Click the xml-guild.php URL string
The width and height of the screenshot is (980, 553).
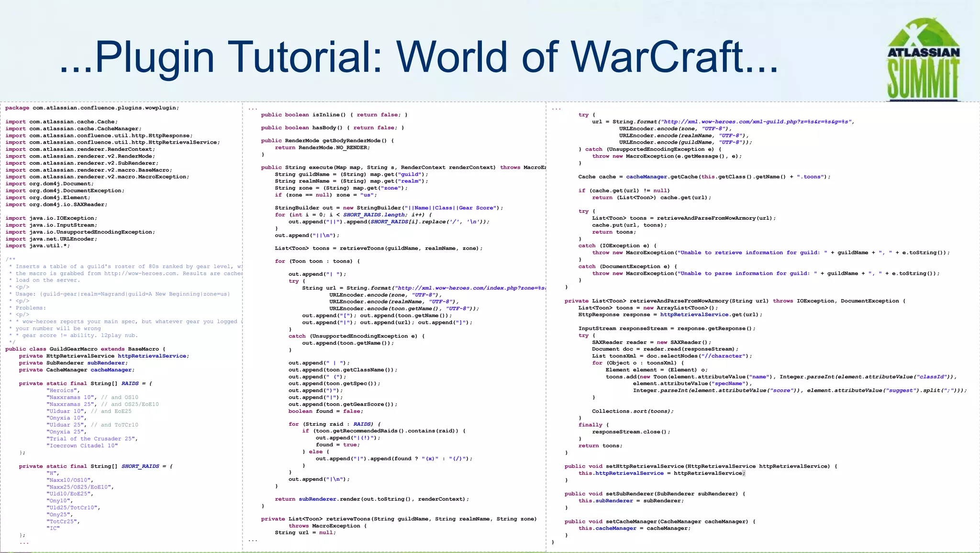pyautogui.click(x=757, y=122)
